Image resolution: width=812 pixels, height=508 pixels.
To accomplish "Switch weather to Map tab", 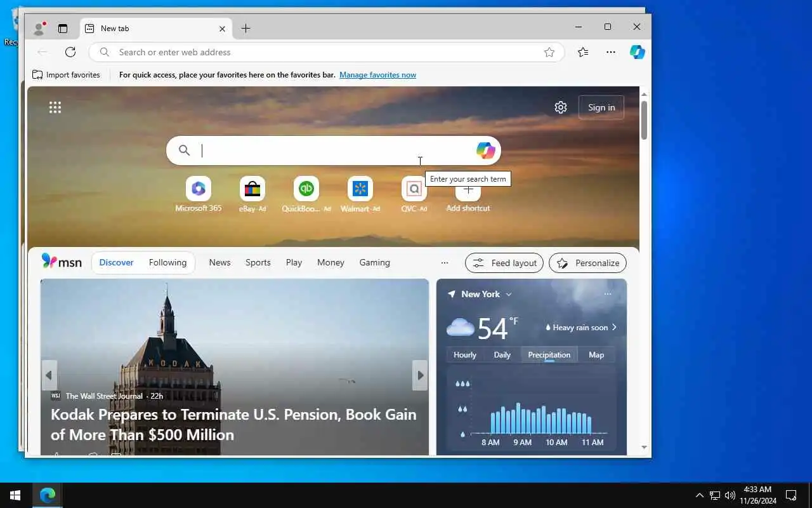I will click(596, 355).
